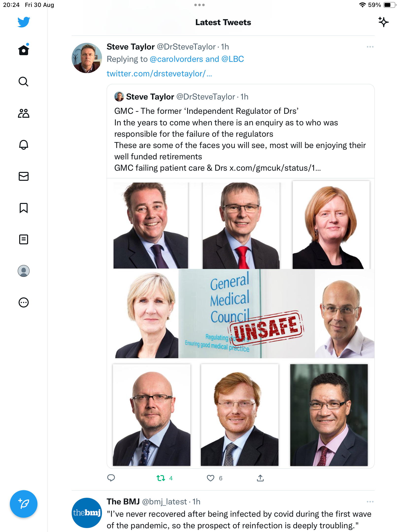
Task: Toggle like heart on Steve Taylor's tweet
Action: (x=211, y=478)
